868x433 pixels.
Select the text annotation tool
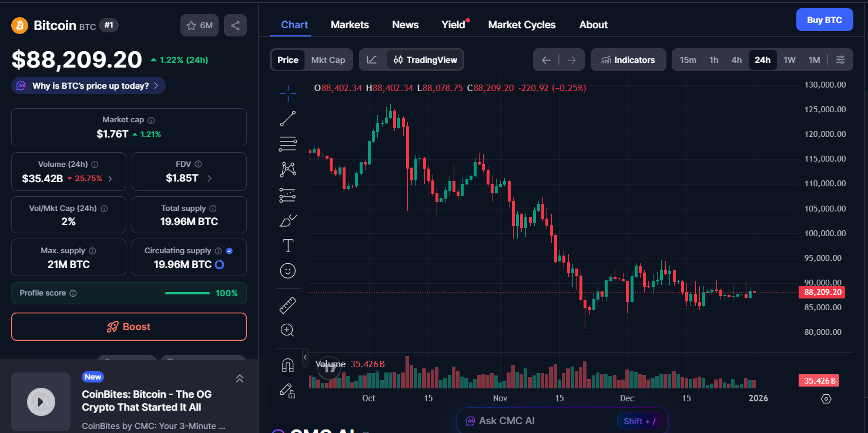(288, 245)
